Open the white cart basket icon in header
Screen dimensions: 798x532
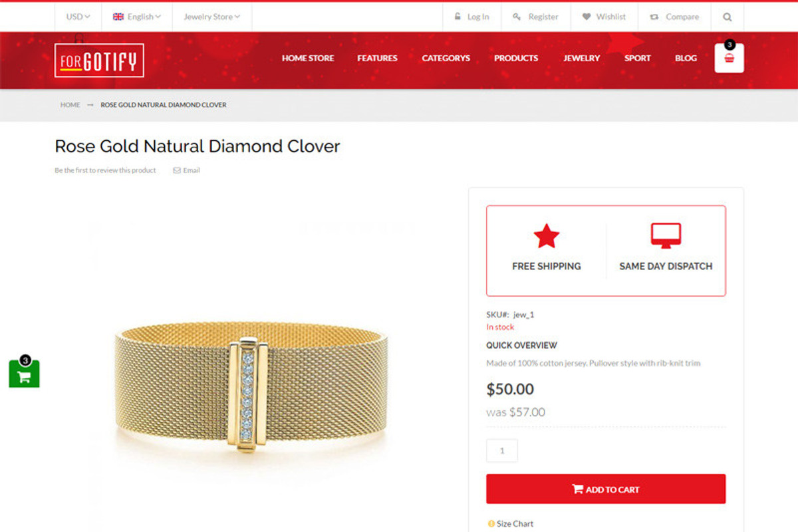pos(730,59)
